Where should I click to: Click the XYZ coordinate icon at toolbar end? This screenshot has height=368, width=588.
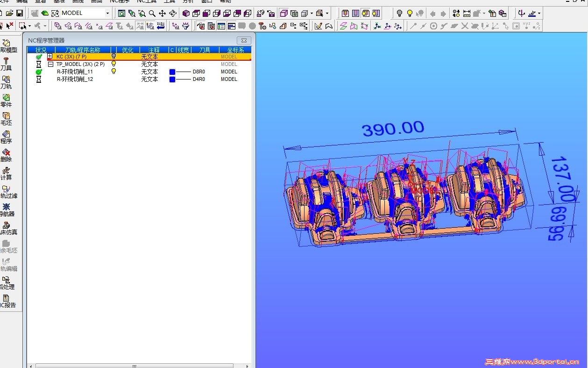tap(527, 26)
